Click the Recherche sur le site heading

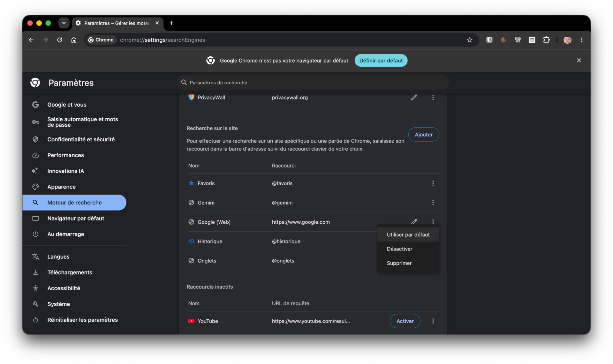tap(212, 128)
